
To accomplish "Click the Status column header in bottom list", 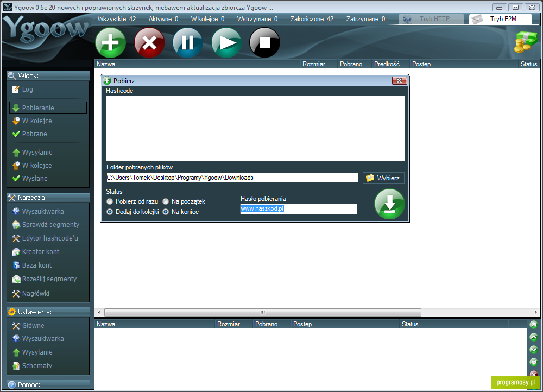I will click(453, 324).
